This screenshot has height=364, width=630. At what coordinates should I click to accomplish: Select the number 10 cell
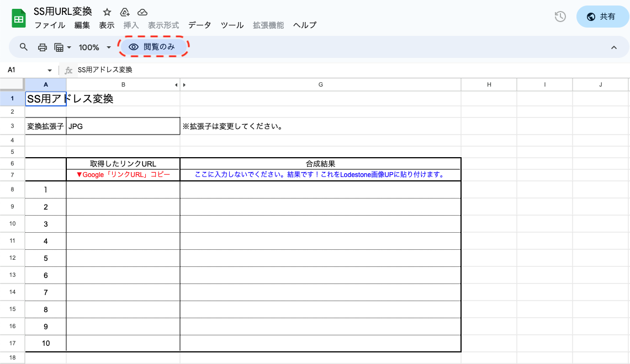click(46, 343)
